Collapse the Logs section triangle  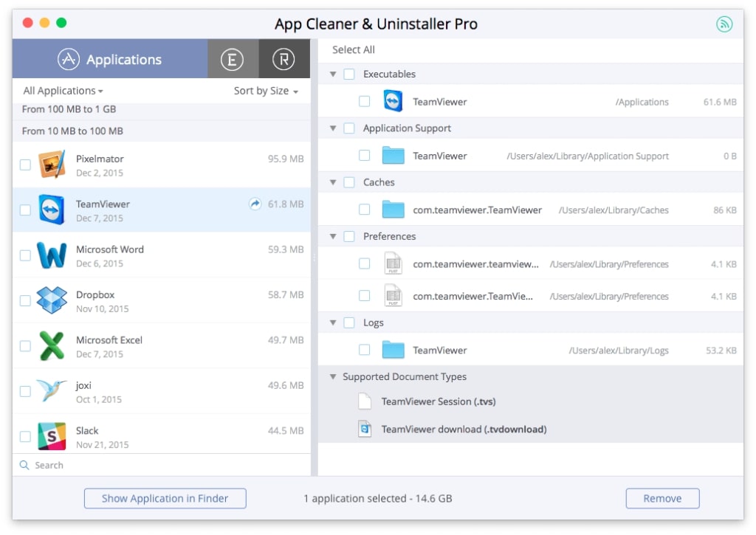click(333, 322)
